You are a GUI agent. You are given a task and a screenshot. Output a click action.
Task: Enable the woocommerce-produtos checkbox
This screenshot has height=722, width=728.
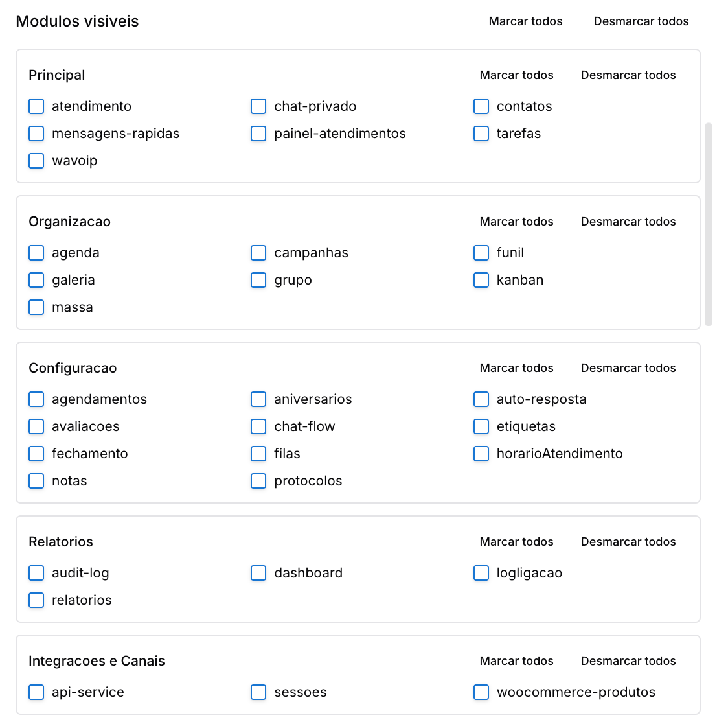481,692
